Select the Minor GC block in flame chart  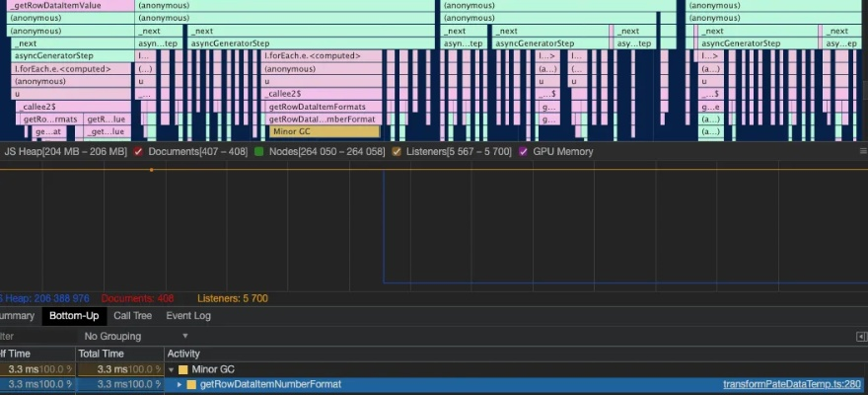324,131
